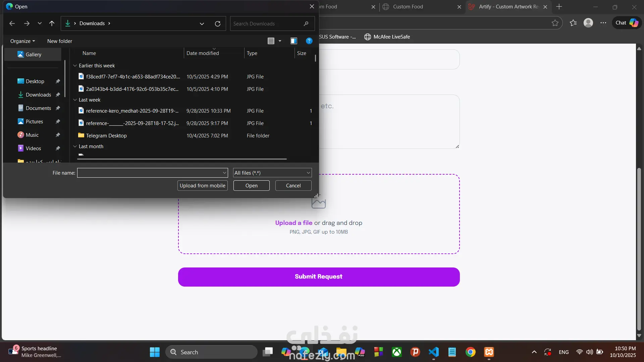Collapse the Last week group
Image resolution: width=644 pixels, height=362 pixels.
coord(75,100)
